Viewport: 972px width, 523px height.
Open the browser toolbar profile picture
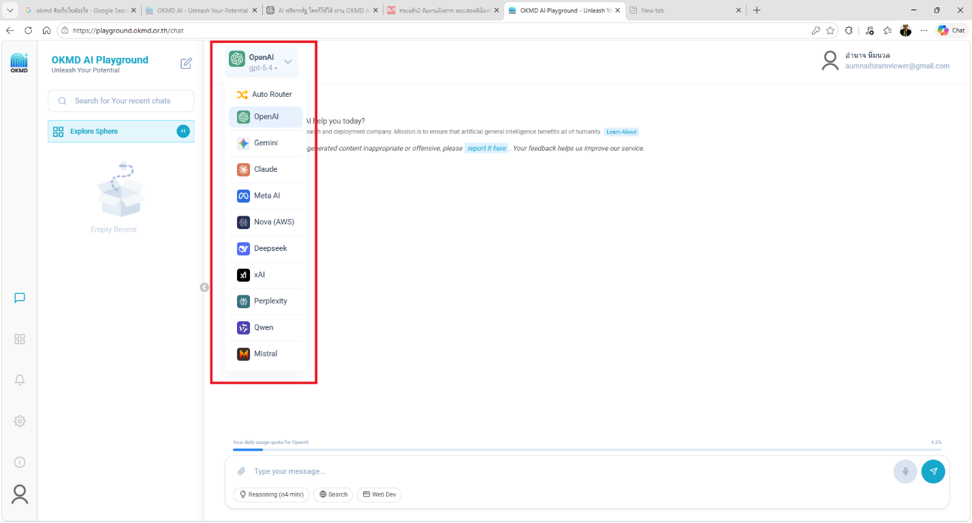906,30
